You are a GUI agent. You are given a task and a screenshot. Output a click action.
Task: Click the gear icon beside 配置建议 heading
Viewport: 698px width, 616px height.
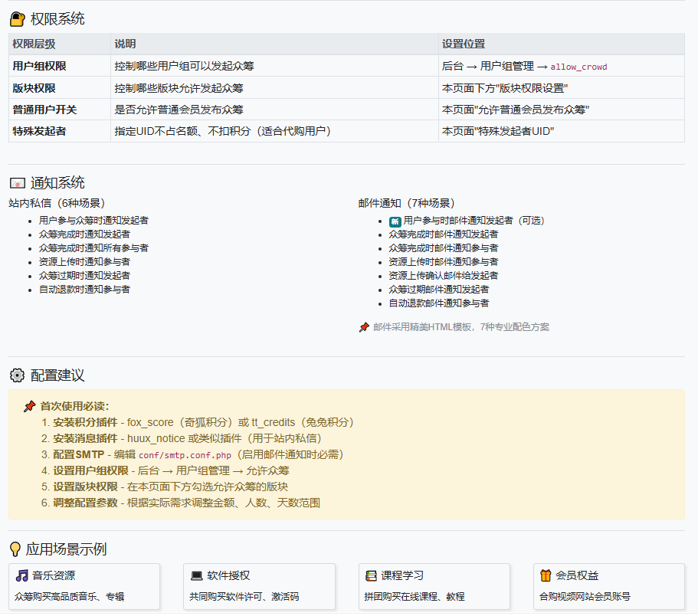(x=17, y=375)
